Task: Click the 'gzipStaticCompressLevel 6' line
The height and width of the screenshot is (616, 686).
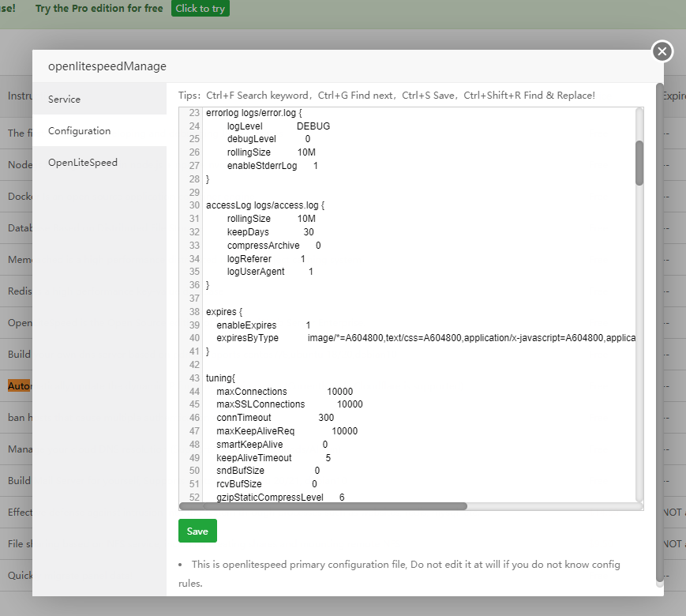Action: pyautogui.click(x=280, y=497)
